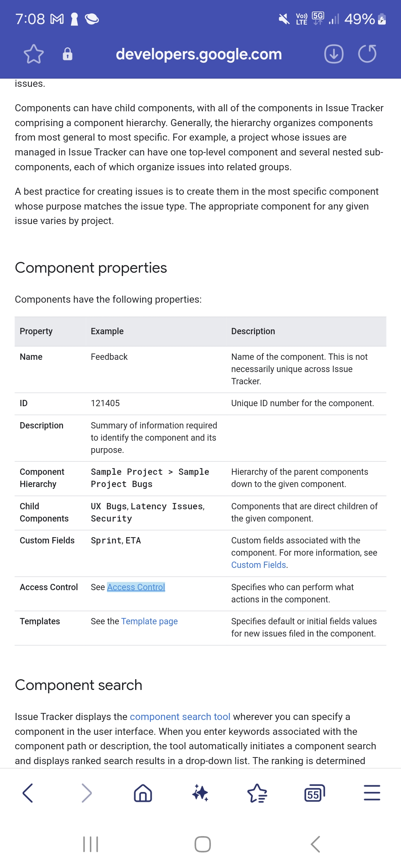
Task: Open the component search tool link
Action: click(180, 717)
